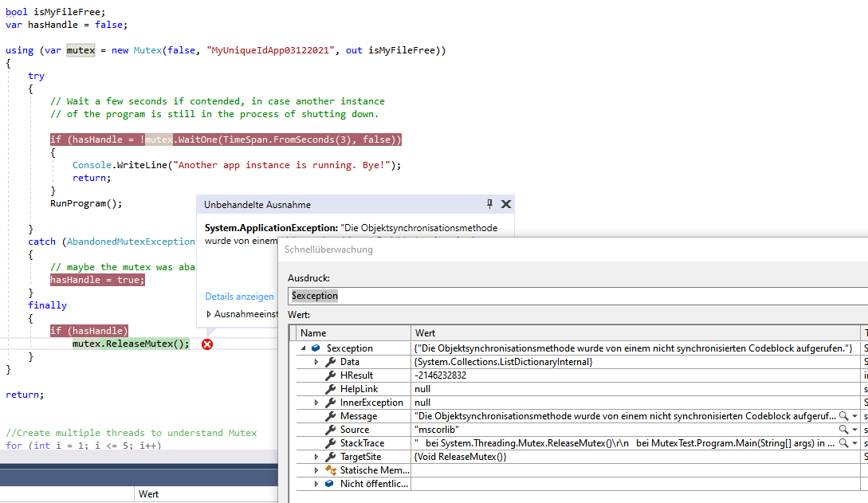The image size is (868, 503).
Task: Select the StackTrace row name
Action: pyautogui.click(x=362, y=443)
